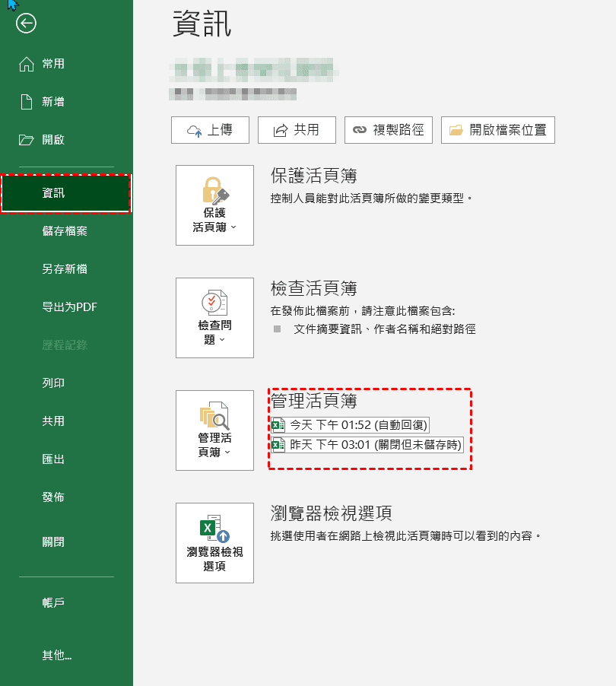Click 其他... for more options

click(x=62, y=655)
